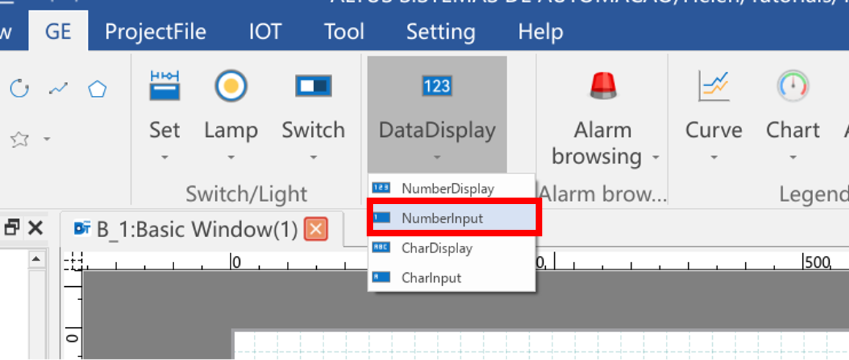Click the Set label text

coord(165,130)
